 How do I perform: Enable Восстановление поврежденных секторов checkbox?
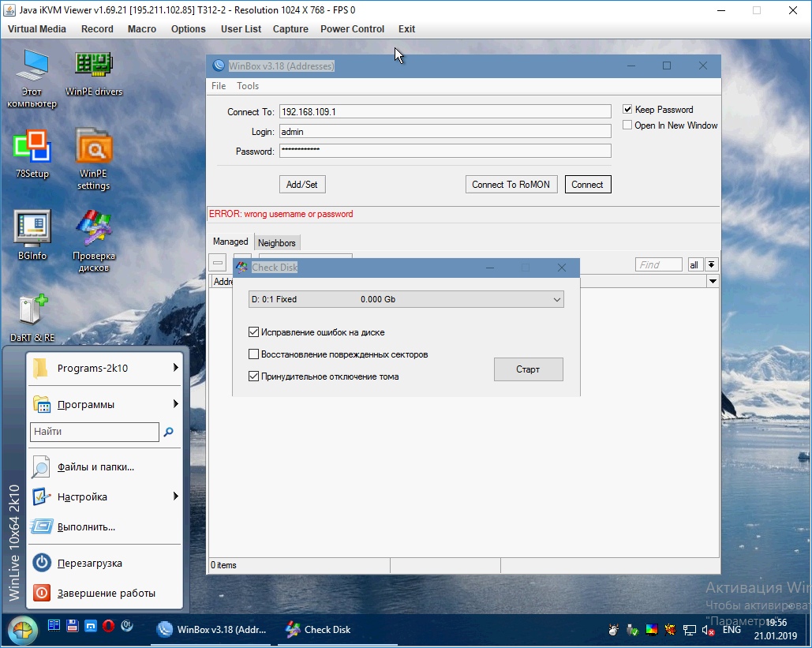point(254,354)
